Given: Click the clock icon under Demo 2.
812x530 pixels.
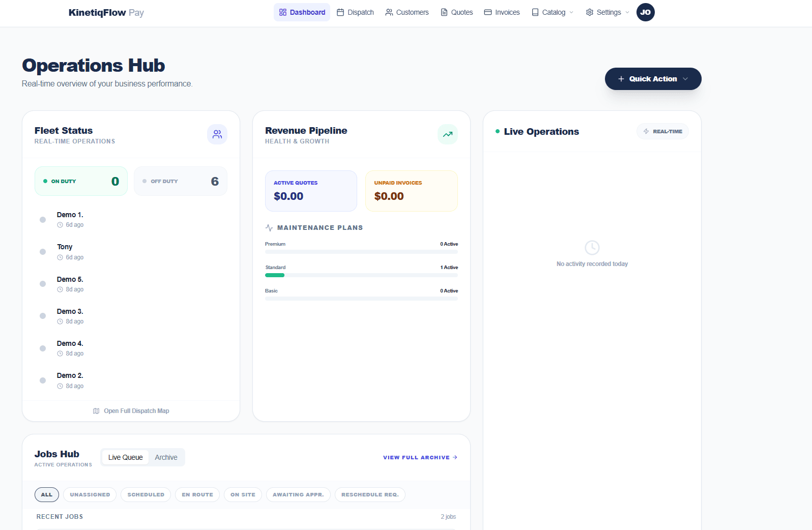Looking at the screenshot, I should click(x=60, y=386).
